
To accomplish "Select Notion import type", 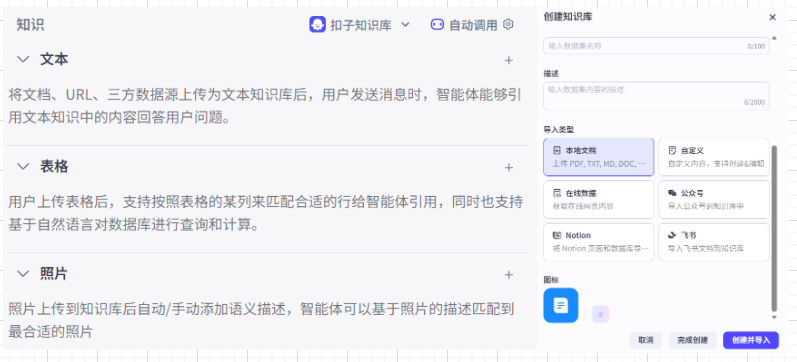I will (x=599, y=242).
